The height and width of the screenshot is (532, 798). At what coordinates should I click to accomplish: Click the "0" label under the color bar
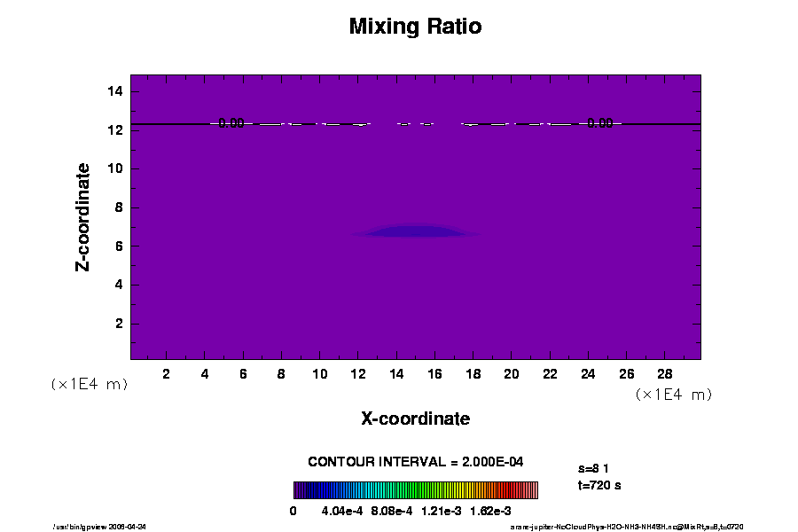point(293,511)
